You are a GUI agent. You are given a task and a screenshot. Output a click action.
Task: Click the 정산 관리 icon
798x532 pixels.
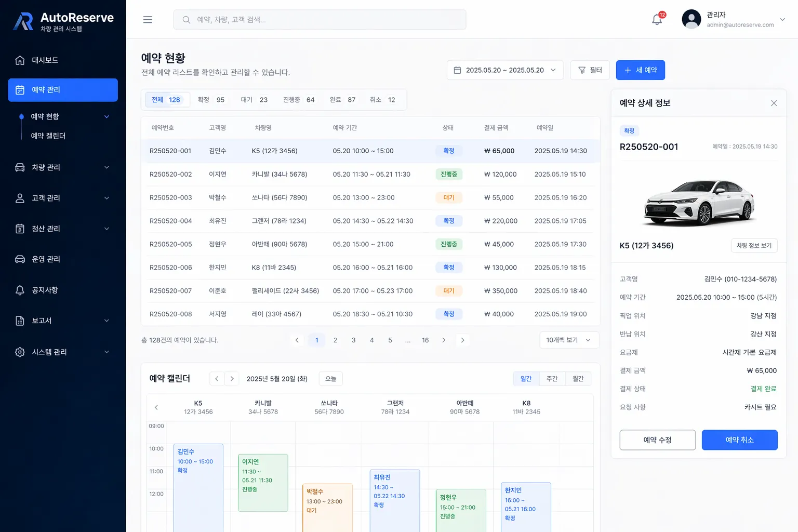pyautogui.click(x=20, y=229)
